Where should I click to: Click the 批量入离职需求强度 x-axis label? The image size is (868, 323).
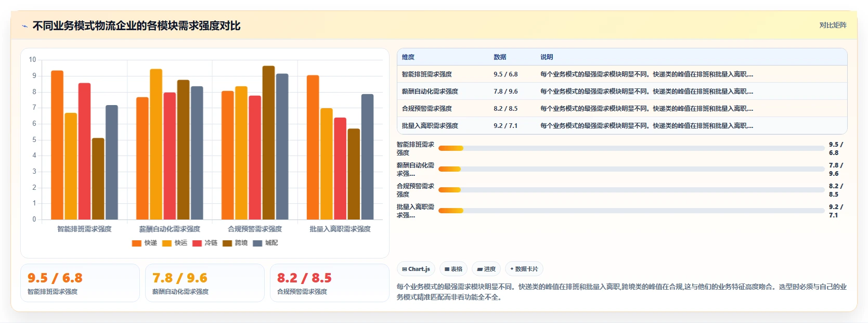tap(340, 229)
